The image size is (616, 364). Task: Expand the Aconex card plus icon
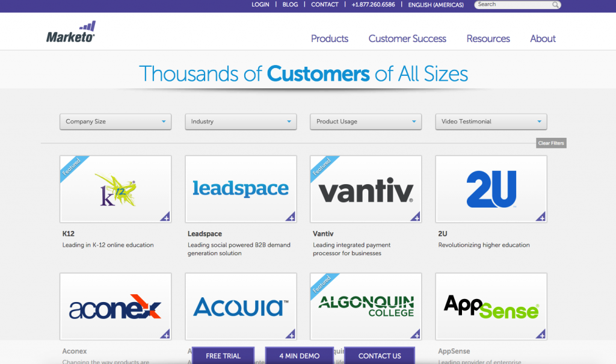coord(165,335)
